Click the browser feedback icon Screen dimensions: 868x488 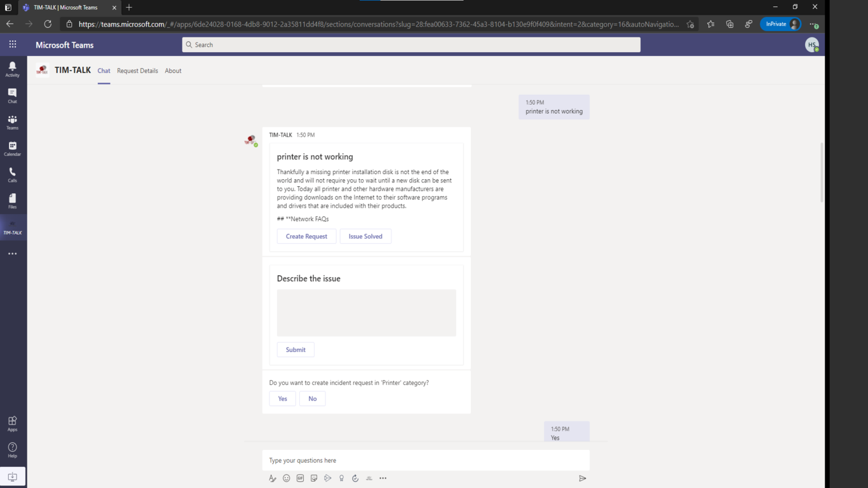749,24
